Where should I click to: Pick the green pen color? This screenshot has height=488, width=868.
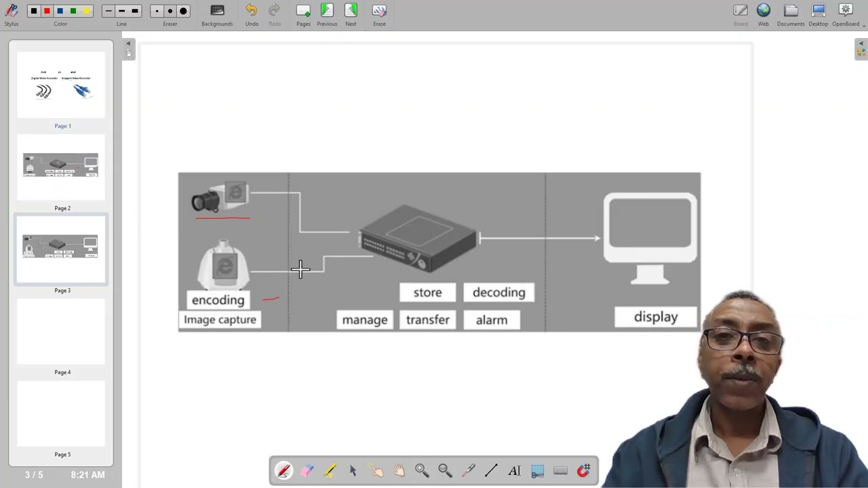[x=73, y=11]
